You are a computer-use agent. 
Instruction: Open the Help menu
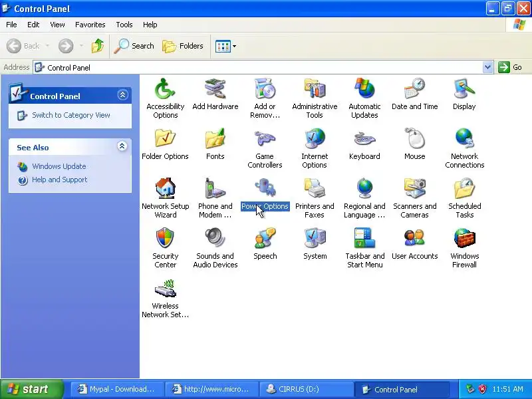(150, 25)
